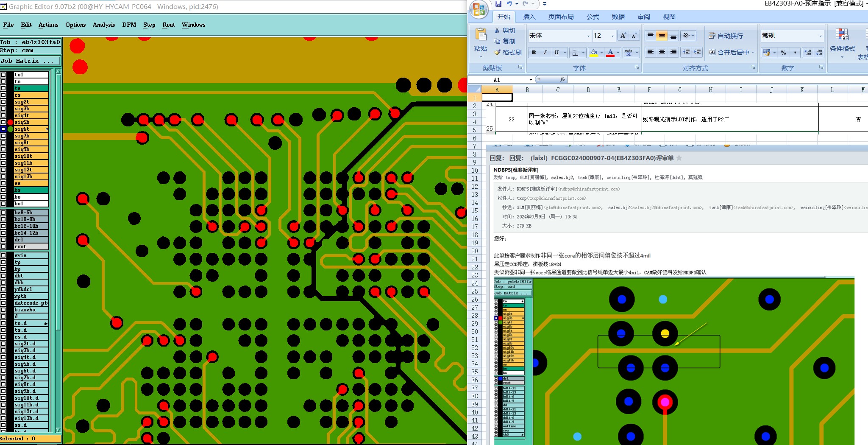Expand the font color dropdown arrow
Image resolution: width=868 pixels, height=445 pixels.
[618, 53]
